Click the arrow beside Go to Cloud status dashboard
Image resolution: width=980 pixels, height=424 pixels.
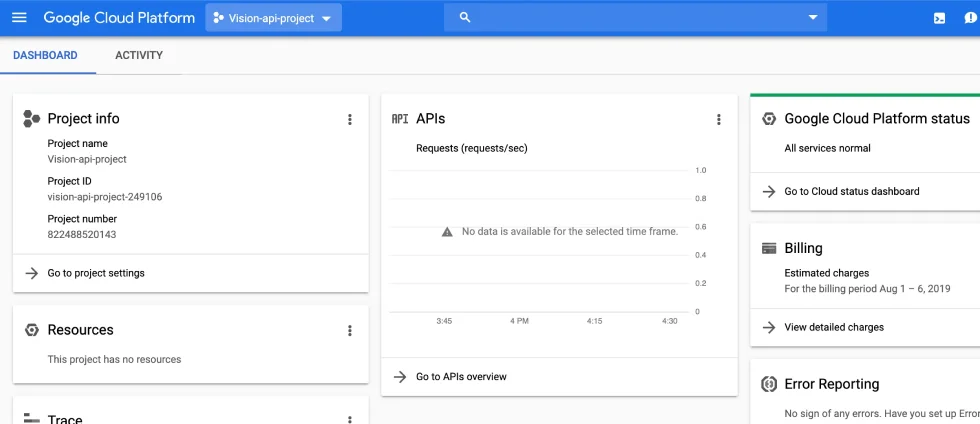click(x=769, y=191)
